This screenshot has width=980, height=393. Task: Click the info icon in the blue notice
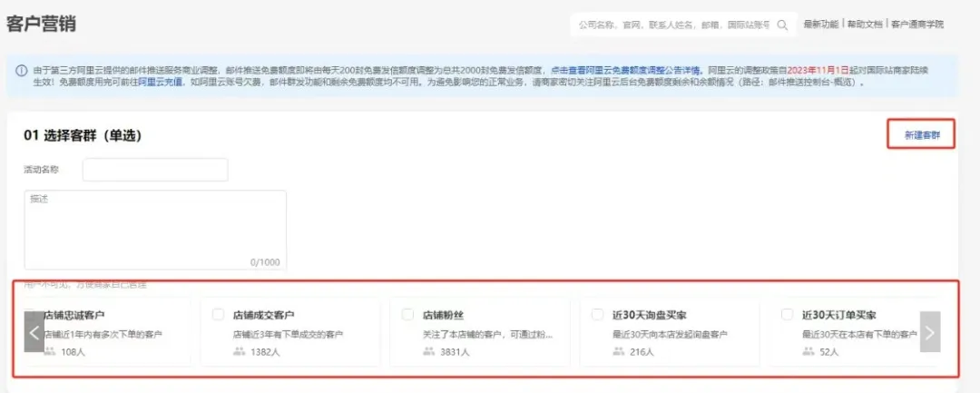click(x=22, y=70)
